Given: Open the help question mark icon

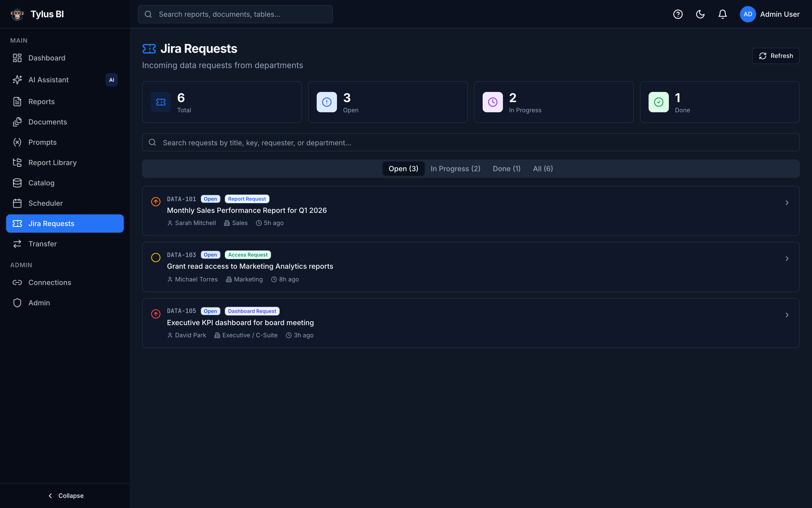Looking at the screenshot, I should point(678,14).
